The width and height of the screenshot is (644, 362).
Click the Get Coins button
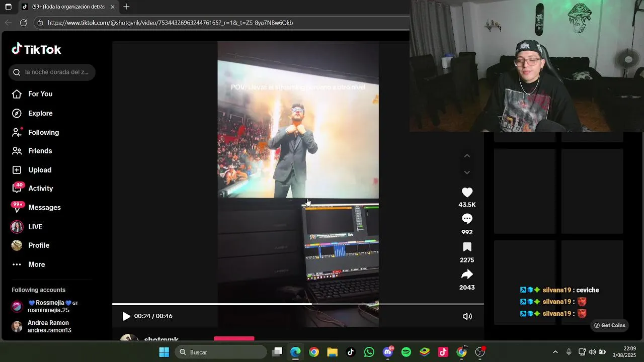pyautogui.click(x=609, y=325)
